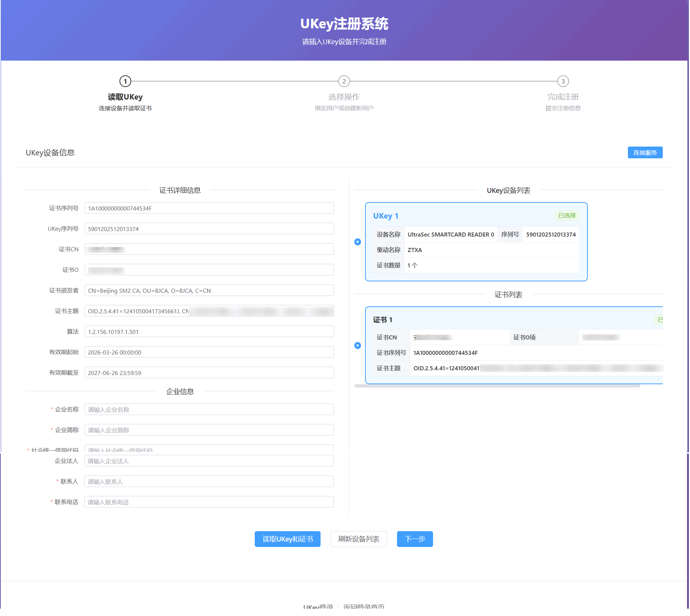Select the UKey 1 device radio button

(x=358, y=242)
